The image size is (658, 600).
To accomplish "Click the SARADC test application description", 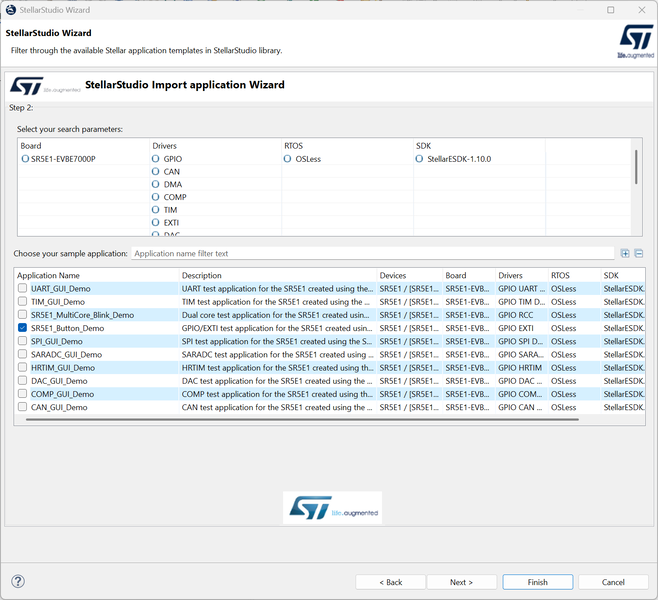I will [277, 355].
